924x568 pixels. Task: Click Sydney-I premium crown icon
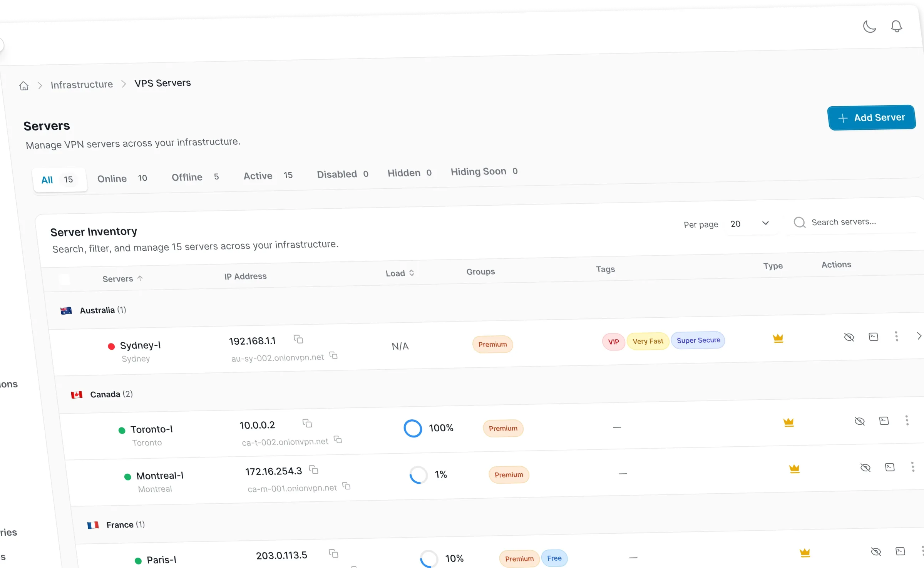pos(778,338)
